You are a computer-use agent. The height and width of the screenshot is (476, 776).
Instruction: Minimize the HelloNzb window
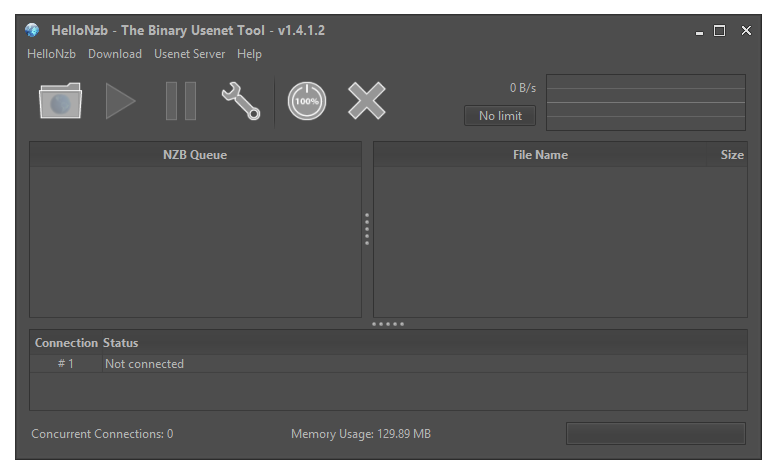coord(699,31)
